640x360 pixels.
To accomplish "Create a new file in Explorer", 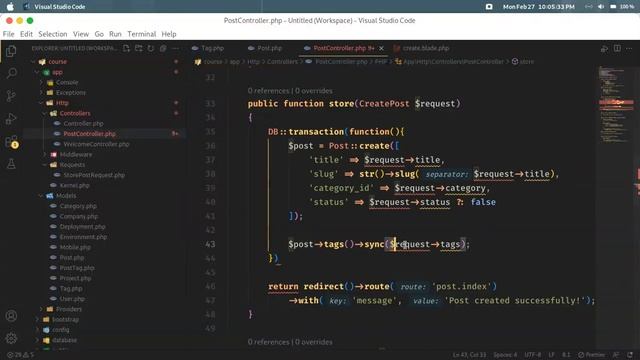I will click(x=126, y=48).
